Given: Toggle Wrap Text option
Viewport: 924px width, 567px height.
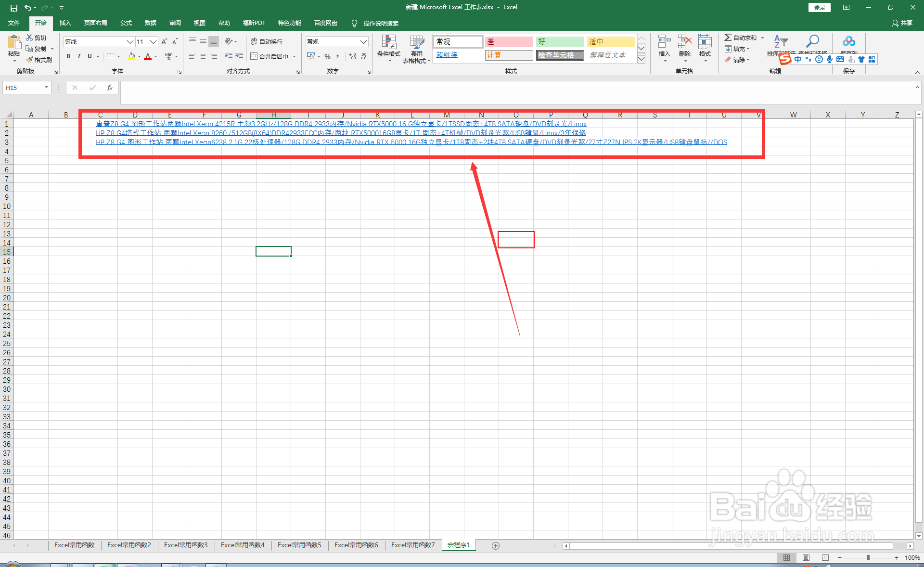Looking at the screenshot, I should (267, 42).
